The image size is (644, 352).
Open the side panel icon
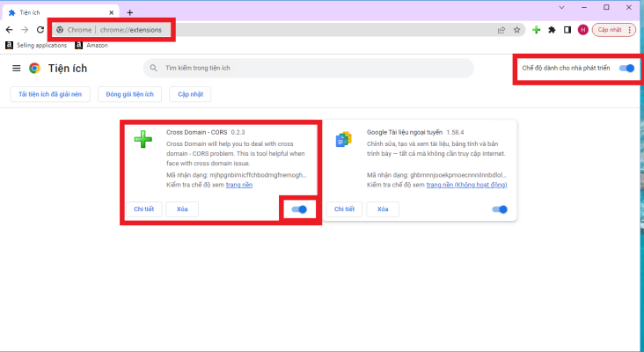pyautogui.click(x=567, y=29)
